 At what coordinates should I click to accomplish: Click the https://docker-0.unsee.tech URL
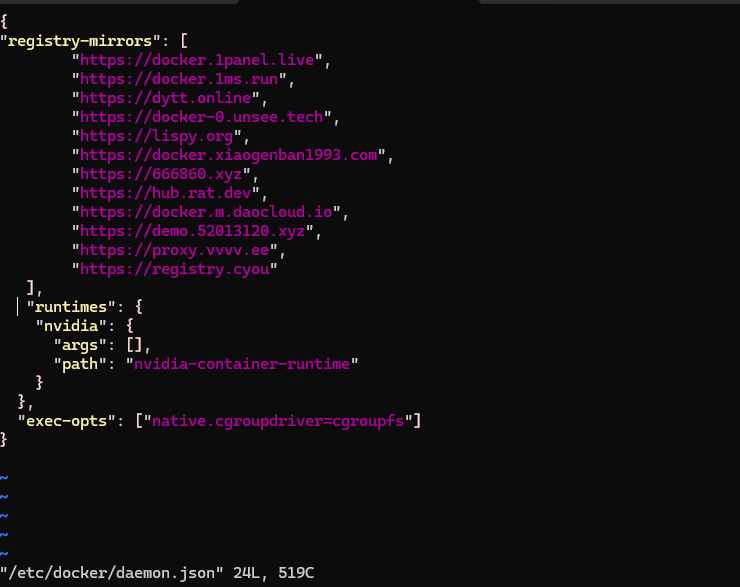(202, 117)
